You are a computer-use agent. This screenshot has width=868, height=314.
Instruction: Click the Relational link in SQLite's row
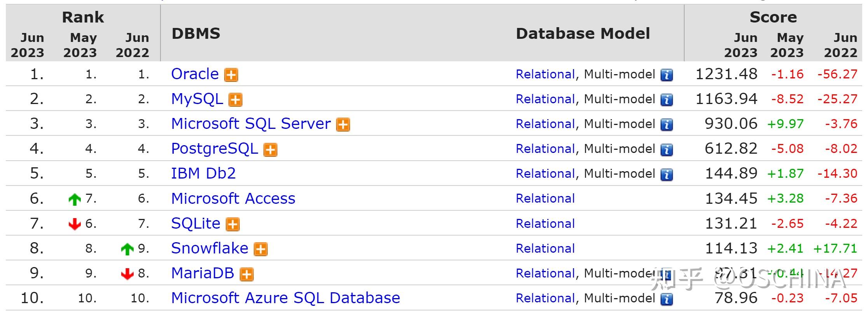(545, 224)
